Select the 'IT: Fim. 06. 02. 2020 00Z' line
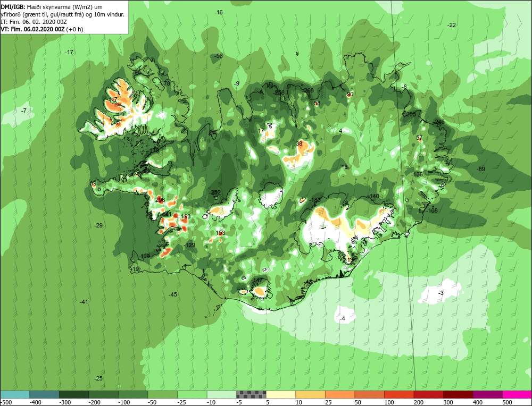 coord(34,22)
